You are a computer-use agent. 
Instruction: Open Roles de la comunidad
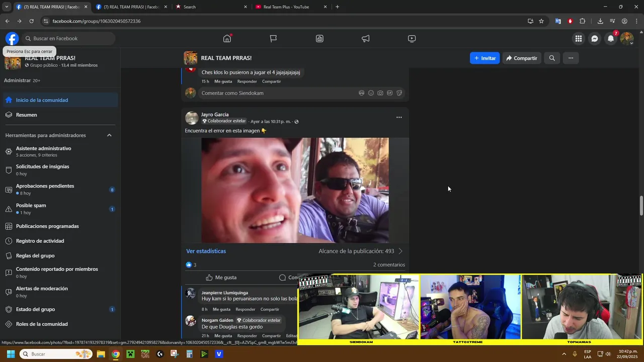[60, 324]
